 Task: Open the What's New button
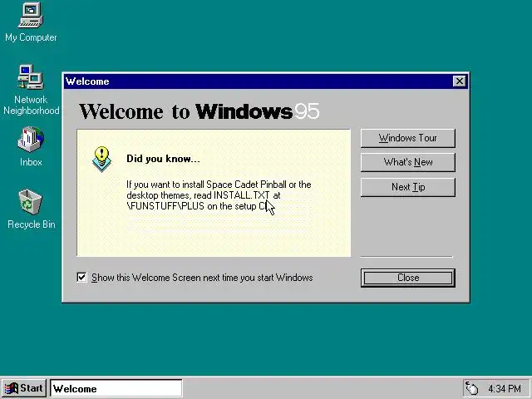pyautogui.click(x=408, y=162)
